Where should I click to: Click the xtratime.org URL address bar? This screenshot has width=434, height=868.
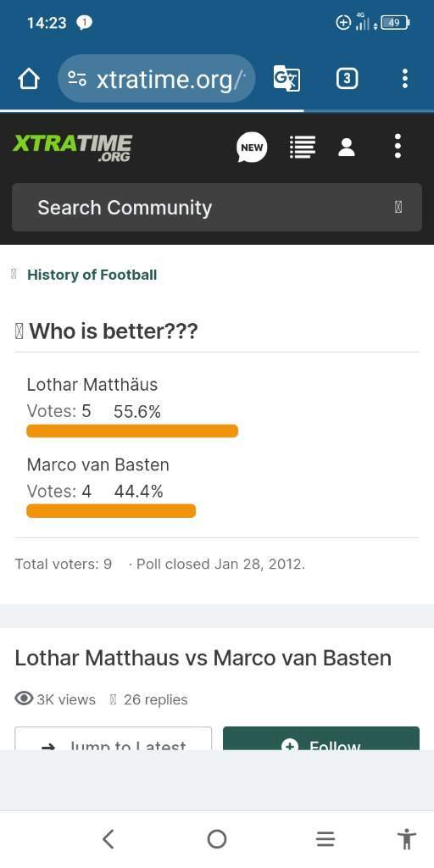pyautogui.click(x=157, y=79)
